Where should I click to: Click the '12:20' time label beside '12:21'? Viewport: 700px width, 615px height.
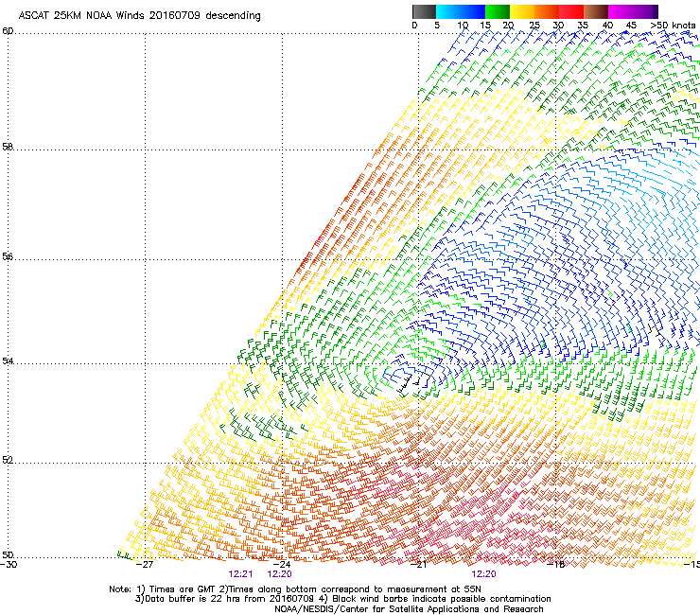(x=279, y=574)
